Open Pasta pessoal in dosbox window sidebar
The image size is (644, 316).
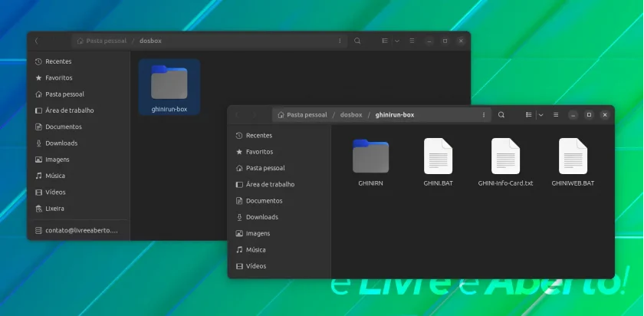click(x=78, y=94)
